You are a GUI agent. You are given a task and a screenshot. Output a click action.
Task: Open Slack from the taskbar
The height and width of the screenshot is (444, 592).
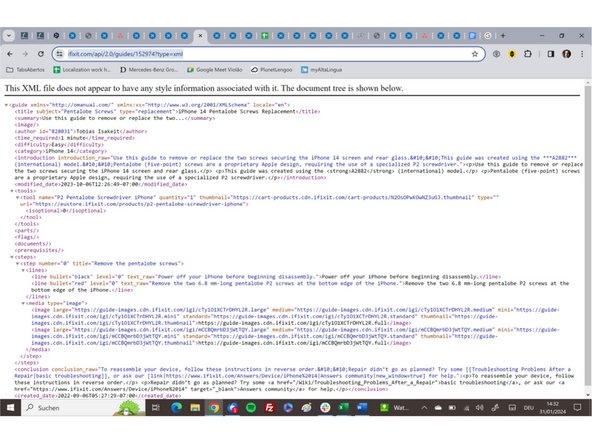[x=325, y=408]
